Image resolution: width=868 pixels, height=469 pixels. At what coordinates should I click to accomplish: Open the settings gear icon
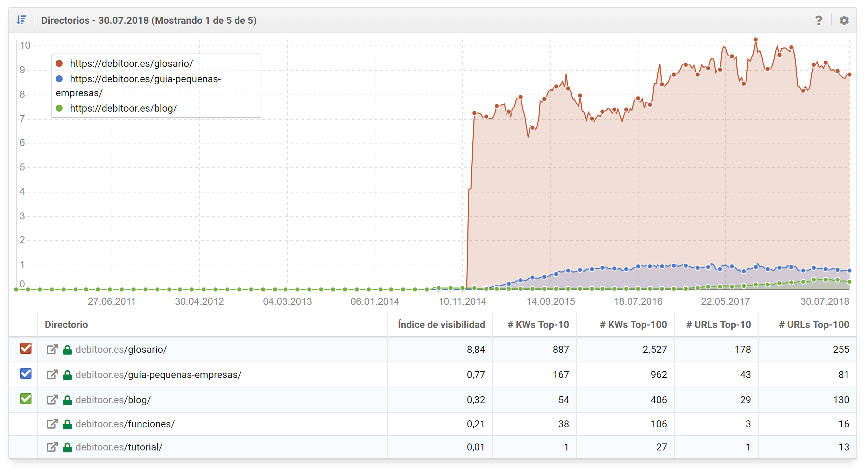pyautogui.click(x=844, y=21)
